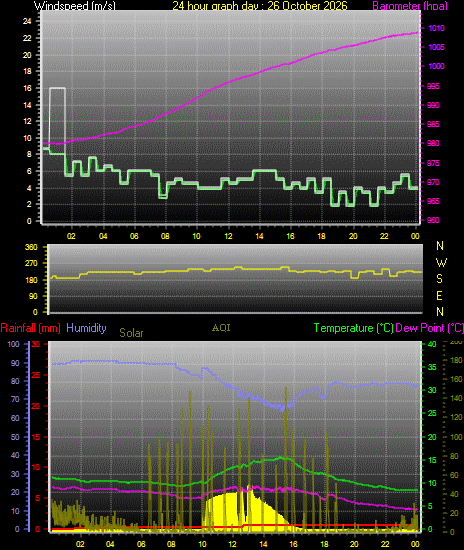Click red "30" on the rainfall scale
Image resolution: width=464 pixels, height=550 pixels.
[x=35, y=344]
